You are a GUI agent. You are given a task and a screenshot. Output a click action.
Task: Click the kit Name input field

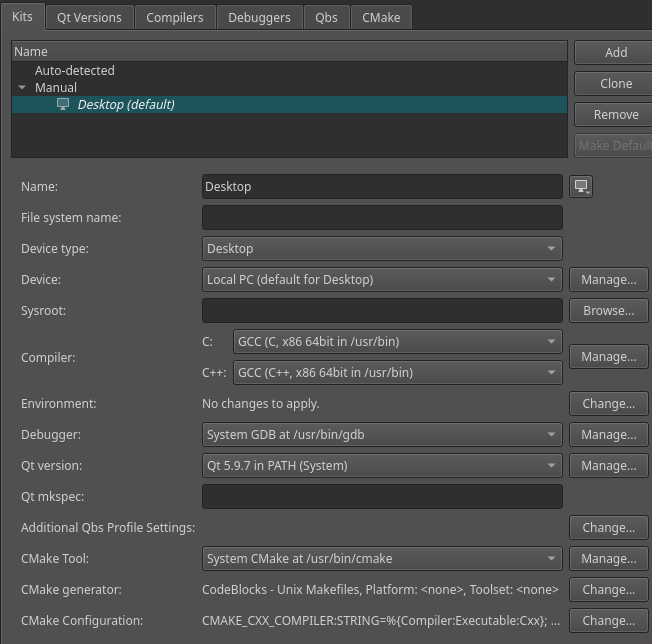pyautogui.click(x=382, y=186)
